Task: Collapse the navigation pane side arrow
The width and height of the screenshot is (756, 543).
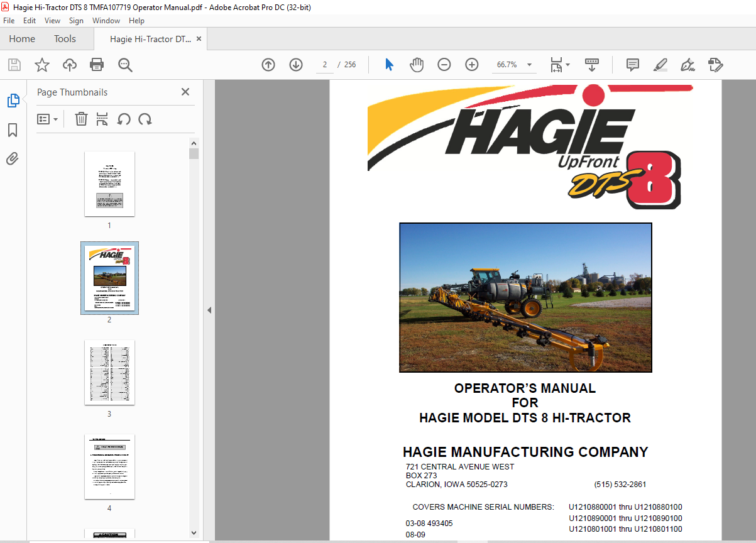Action: coord(209,310)
